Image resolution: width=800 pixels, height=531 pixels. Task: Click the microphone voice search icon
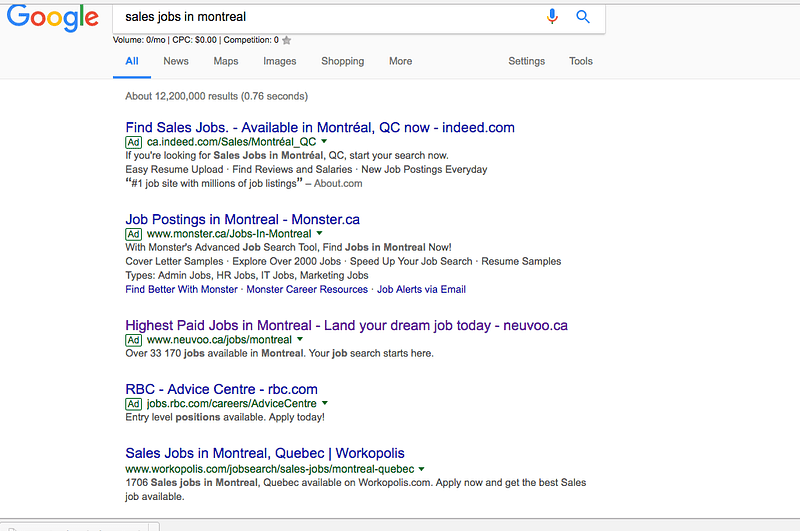click(552, 16)
